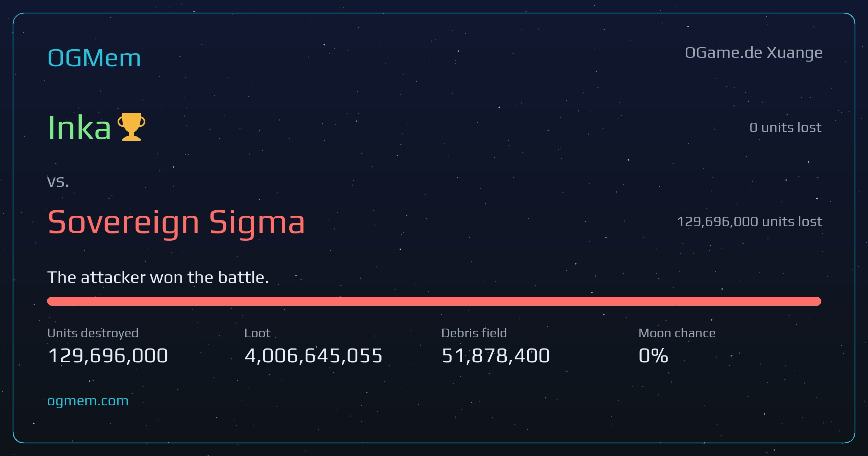Open the ogmem.com link
The width and height of the screenshot is (868, 456).
pyautogui.click(x=88, y=401)
